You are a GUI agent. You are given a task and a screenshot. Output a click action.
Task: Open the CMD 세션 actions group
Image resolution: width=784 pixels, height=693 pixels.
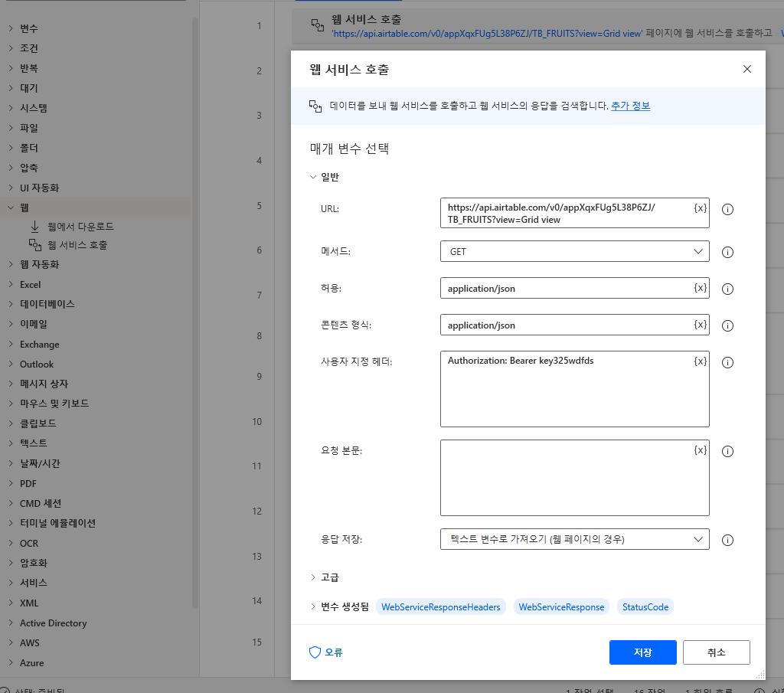[x=41, y=504]
